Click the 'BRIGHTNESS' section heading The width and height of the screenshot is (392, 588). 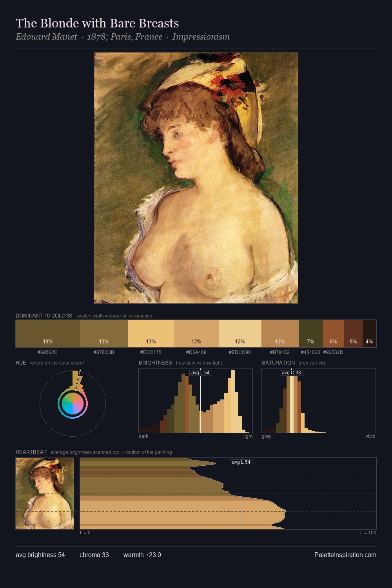pyautogui.click(x=155, y=363)
